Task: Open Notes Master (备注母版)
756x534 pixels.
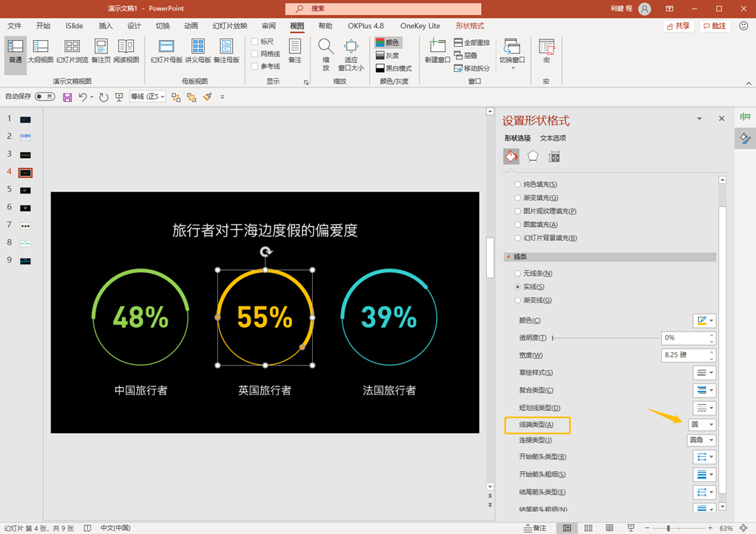Action: tap(227, 52)
